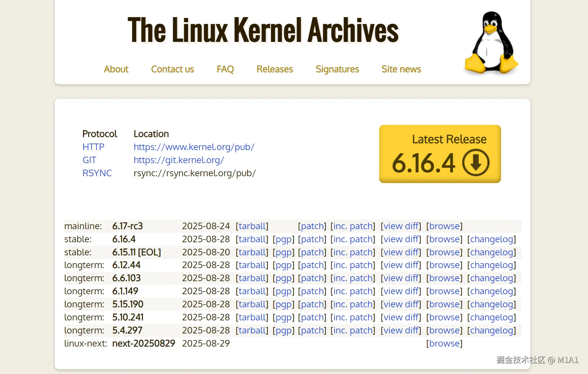This screenshot has width=588, height=374.
Task: Click The Linux Kernel Archives title
Action: coord(263,30)
